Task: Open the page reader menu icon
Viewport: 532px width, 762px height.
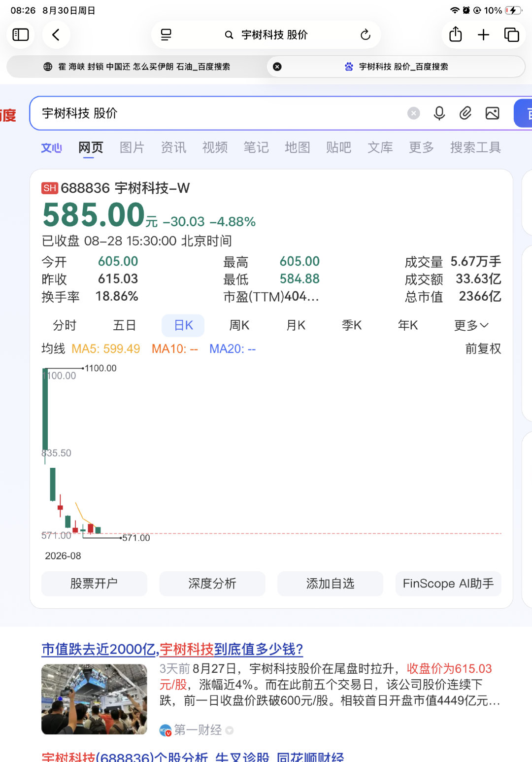Action: tap(166, 35)
